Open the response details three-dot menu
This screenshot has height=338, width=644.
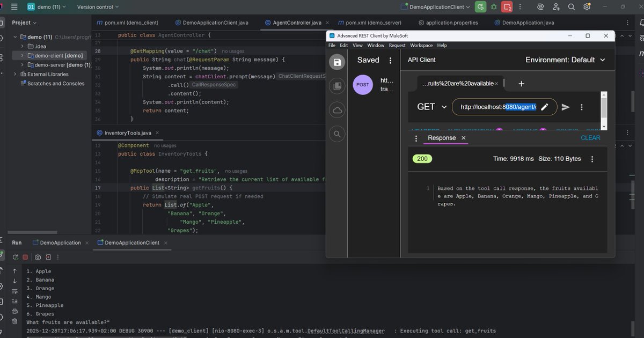[x=592, y=159]
